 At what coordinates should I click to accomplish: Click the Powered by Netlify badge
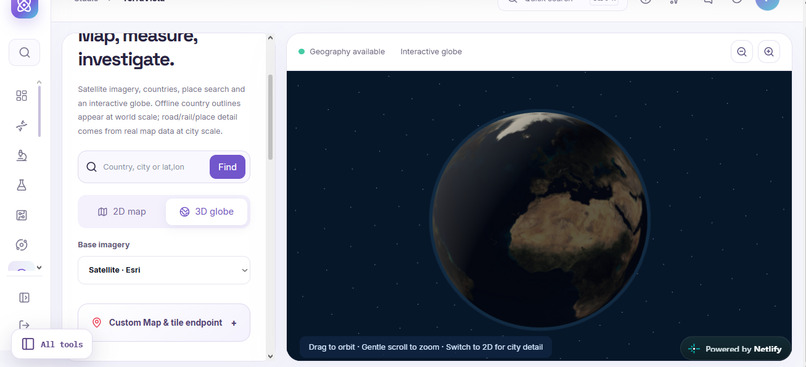(x=736, y=349)
